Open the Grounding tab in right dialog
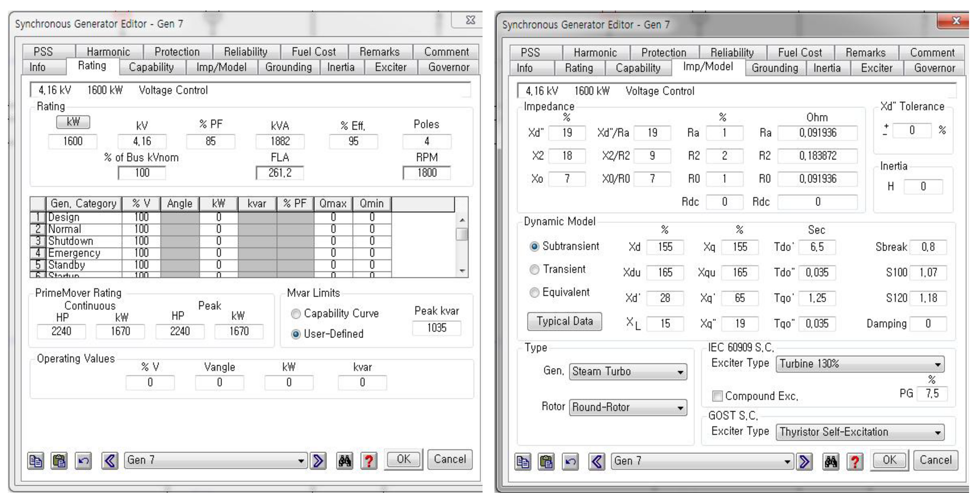This screenshot has height=503, width=980. [775, 68]
